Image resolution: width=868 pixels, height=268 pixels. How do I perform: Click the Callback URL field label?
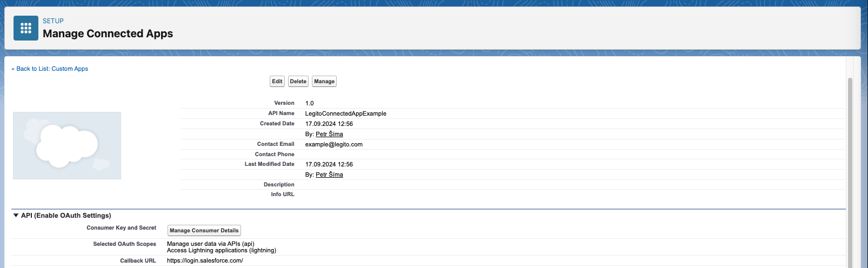(x=138, y=260)
